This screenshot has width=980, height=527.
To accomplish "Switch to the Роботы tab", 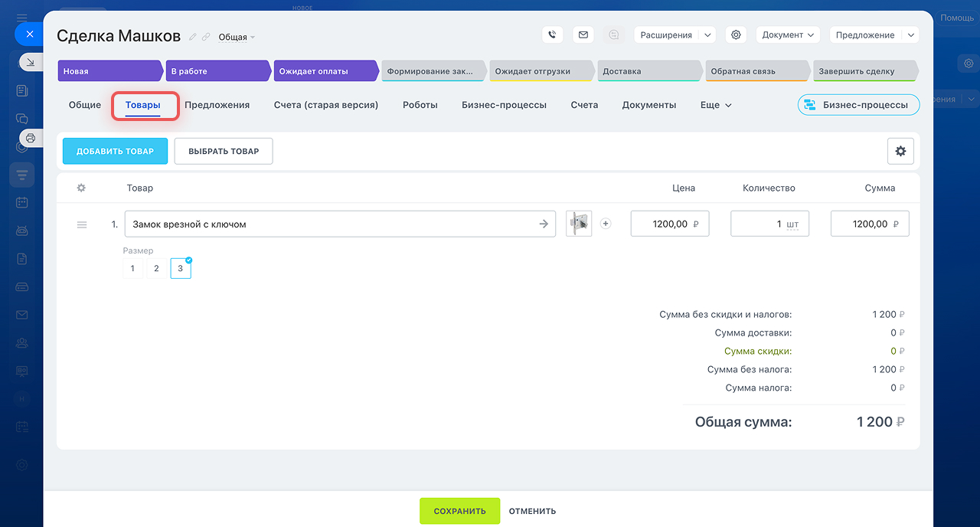I will tap(420, 105).
